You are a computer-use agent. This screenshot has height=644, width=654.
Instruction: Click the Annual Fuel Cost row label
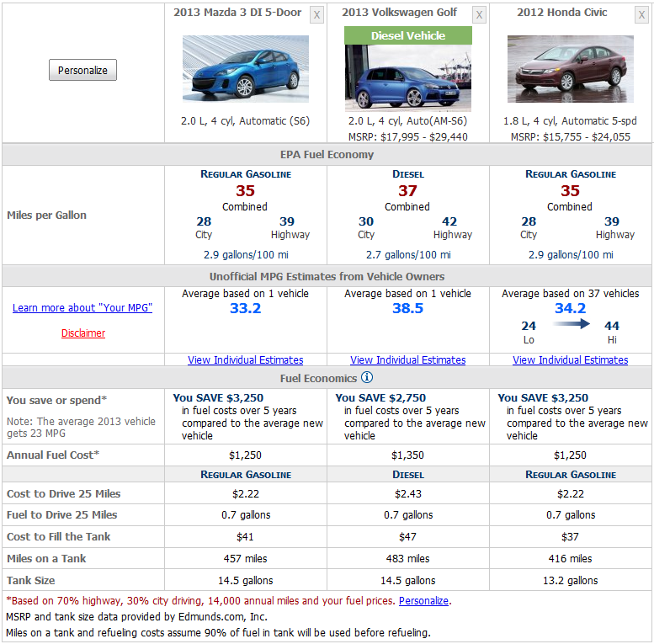click(x=53, y=455)
